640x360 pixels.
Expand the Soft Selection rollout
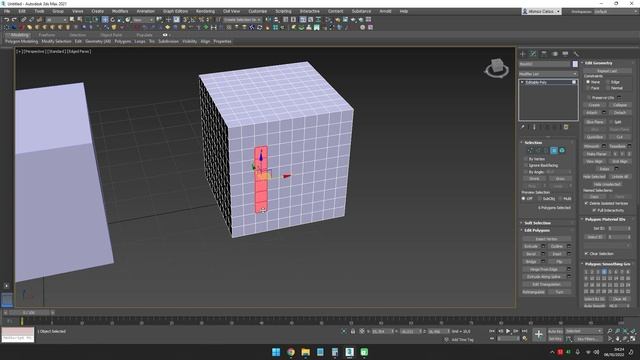point(537,223)
